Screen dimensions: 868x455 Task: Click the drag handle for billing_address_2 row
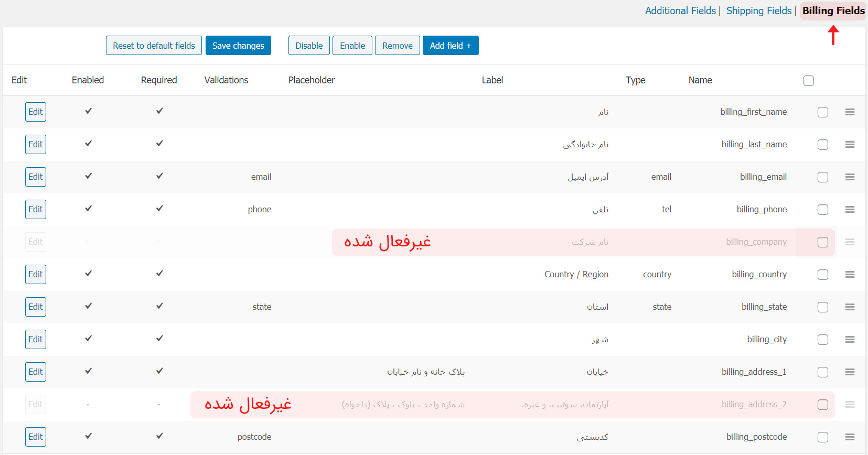pos(850,405)
